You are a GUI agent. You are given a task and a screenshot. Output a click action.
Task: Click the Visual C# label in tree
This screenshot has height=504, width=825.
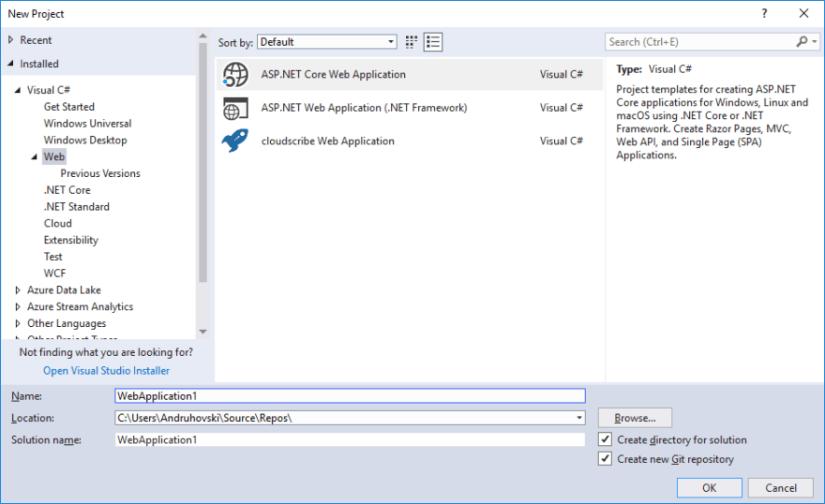49,90
